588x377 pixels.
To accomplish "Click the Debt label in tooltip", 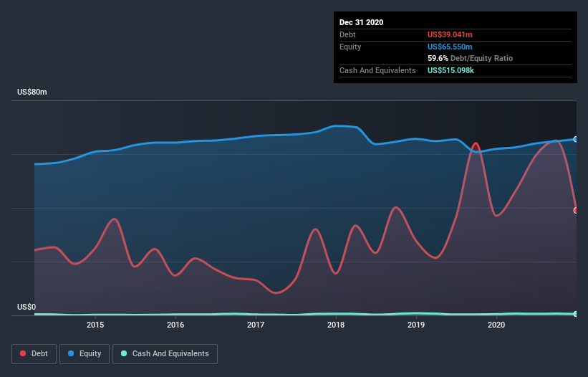I will 347,34.
